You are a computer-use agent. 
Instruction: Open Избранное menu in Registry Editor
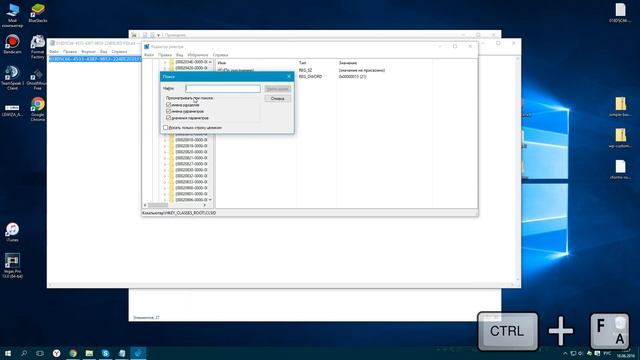point(198,55)
